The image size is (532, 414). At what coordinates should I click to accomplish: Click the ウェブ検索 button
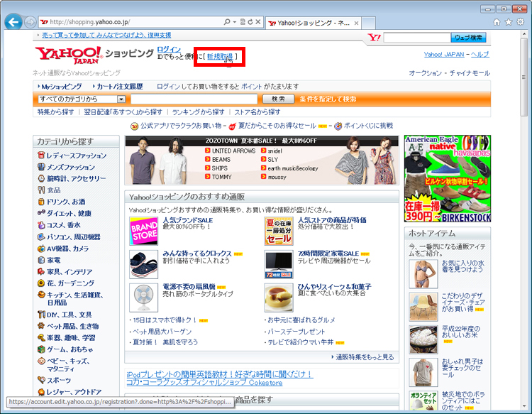468,38
